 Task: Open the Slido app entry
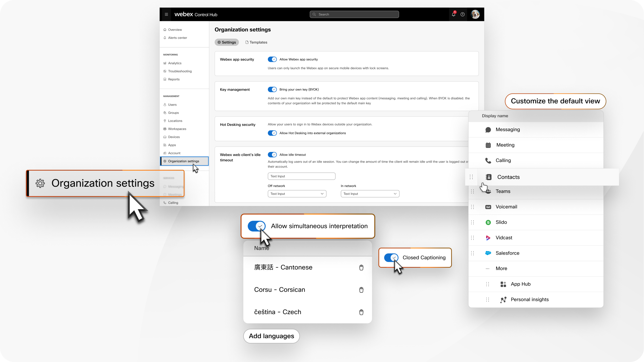tap(501, 222)
